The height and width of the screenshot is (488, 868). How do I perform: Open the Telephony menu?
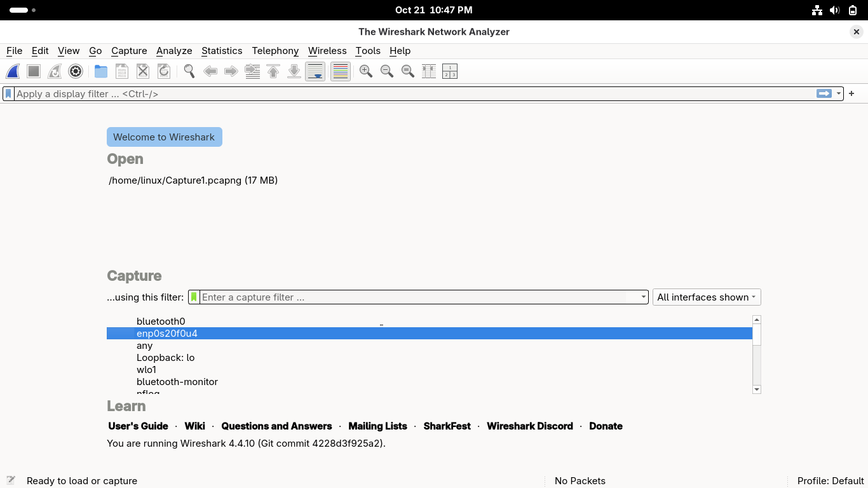pyautogui.click(x=275, y=51)
